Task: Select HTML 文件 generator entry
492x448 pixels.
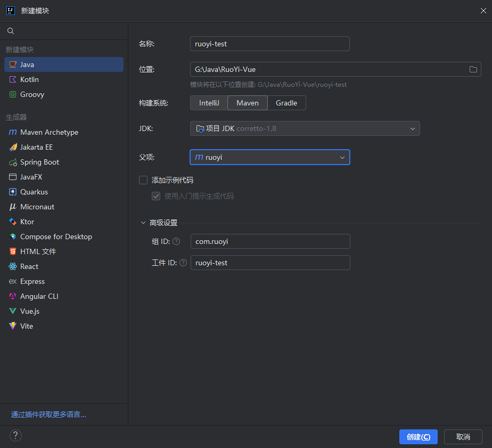Action: pyautogui.click(x=64, y=251)
